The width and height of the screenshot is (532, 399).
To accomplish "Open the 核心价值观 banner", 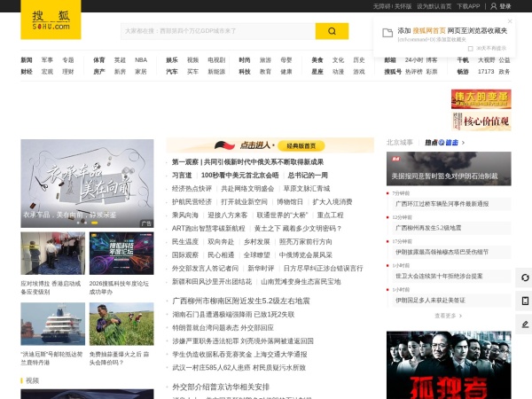I will pos(481,121).
